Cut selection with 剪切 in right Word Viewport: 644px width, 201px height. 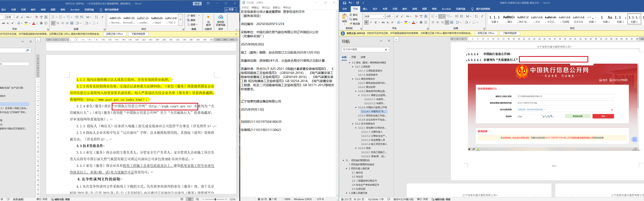(x=353, y=15)
